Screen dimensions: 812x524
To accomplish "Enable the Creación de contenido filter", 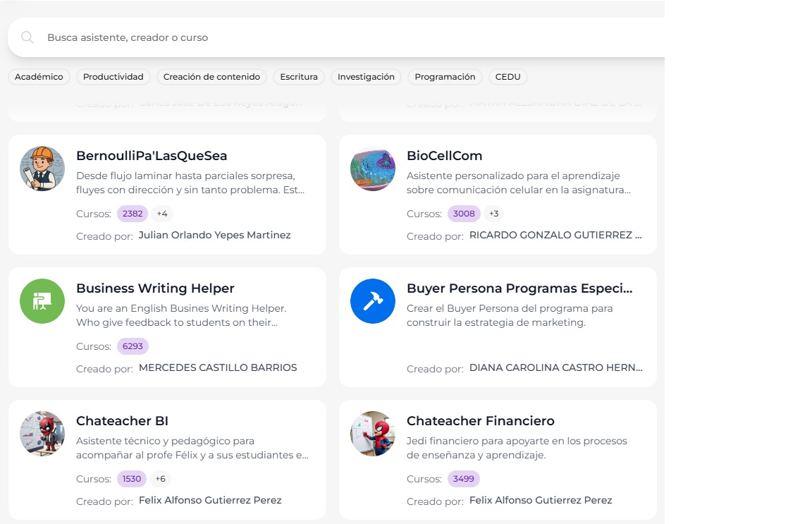I will pos(211,77).
